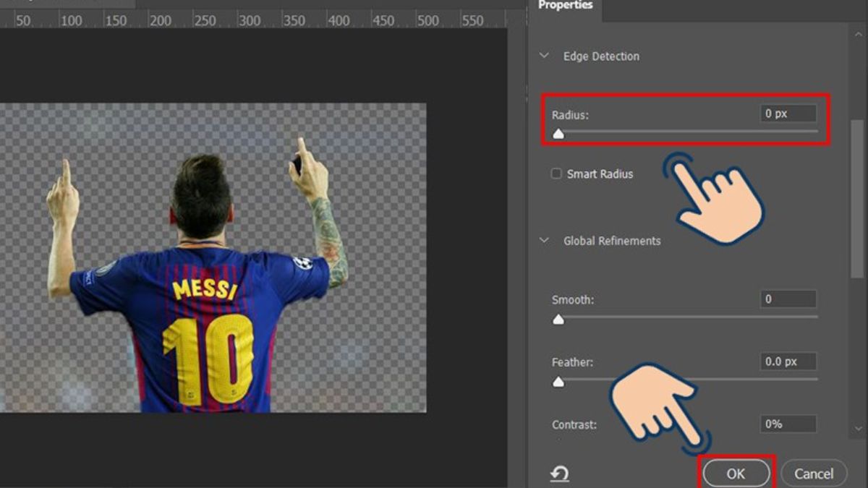Click the Smooth slider handle
Viewport: 868px width, 488px height.
(558, 320)
